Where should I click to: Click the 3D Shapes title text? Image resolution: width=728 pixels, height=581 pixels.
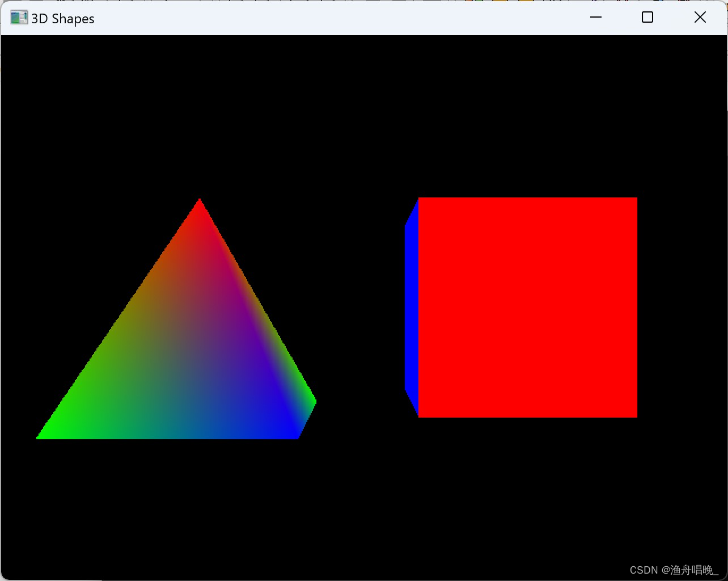pyautogui.click(x=63, y=19)
